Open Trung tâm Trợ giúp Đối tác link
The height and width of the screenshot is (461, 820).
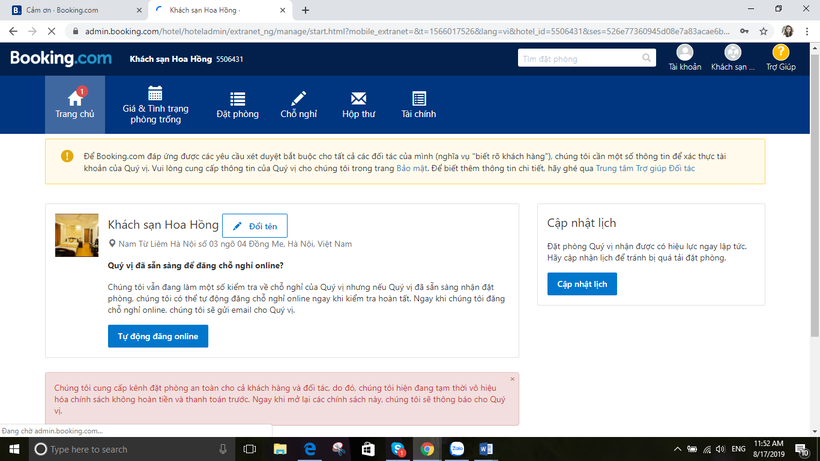click(x=645, y=168)
